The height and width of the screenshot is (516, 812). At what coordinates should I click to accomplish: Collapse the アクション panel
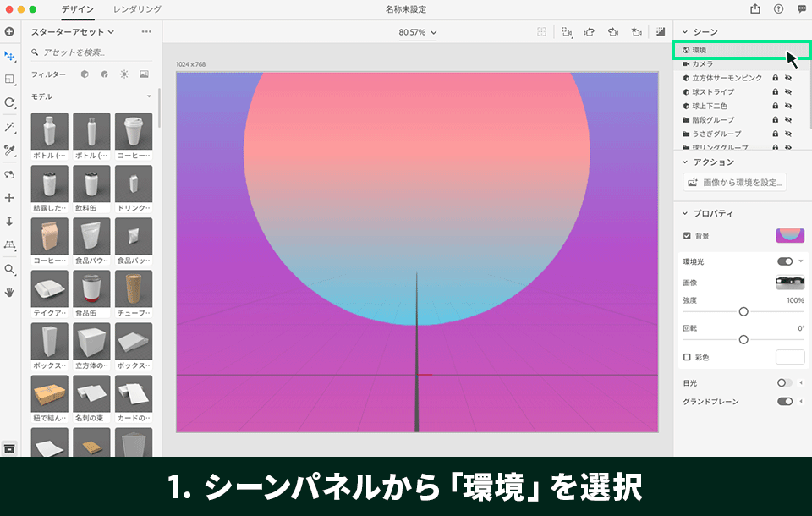(685, 162)
